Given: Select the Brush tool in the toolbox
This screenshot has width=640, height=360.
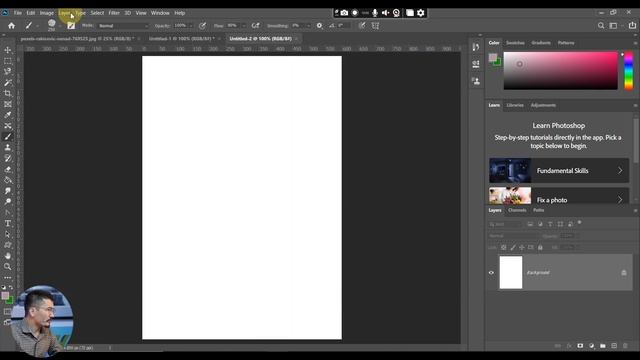Looking at the screenshot, I should point(8,137).
